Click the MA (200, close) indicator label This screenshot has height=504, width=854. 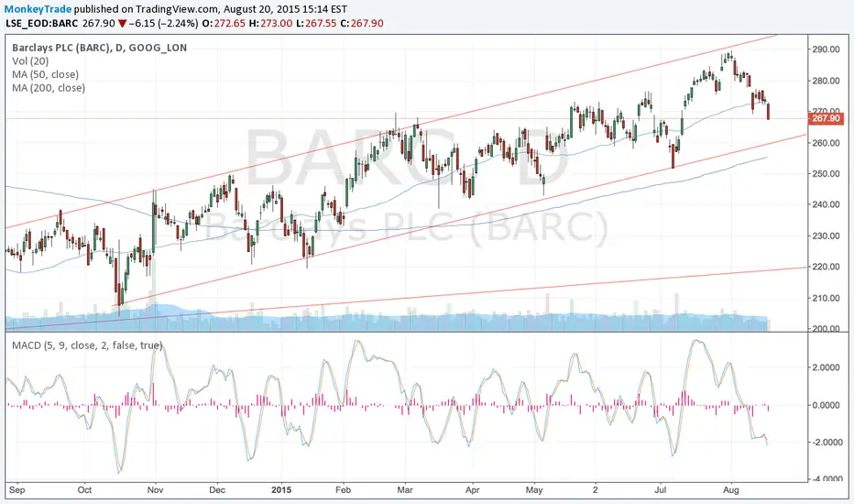tap(49, 88)
